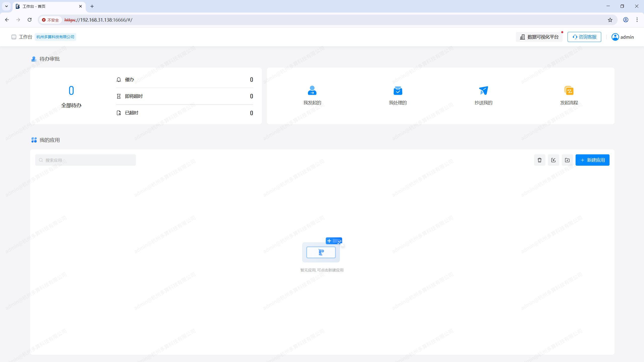Bookmark this page with star icon
Image resolution: width=644 pixels, height=362 pixels.
610,20
